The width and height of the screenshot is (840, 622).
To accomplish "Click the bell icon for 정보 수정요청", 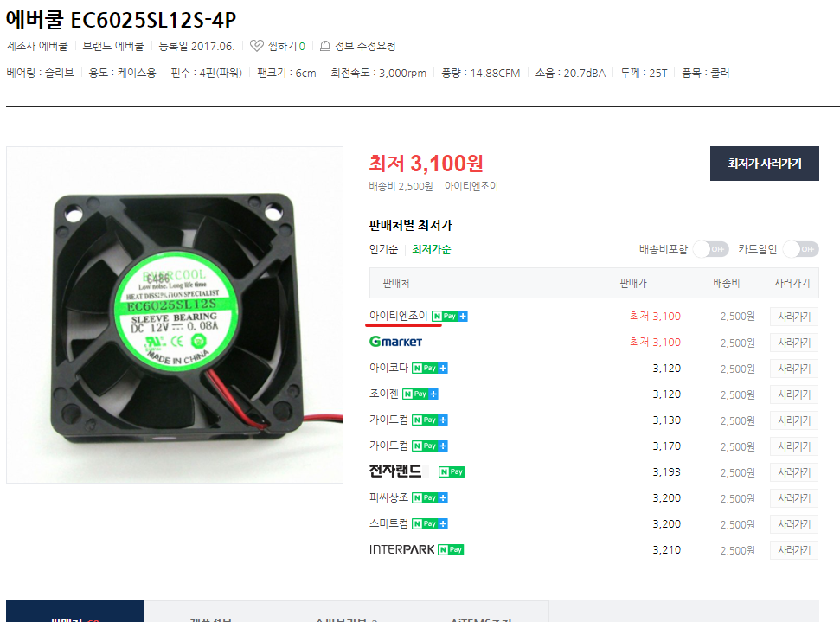I will (x=324, y=46).
